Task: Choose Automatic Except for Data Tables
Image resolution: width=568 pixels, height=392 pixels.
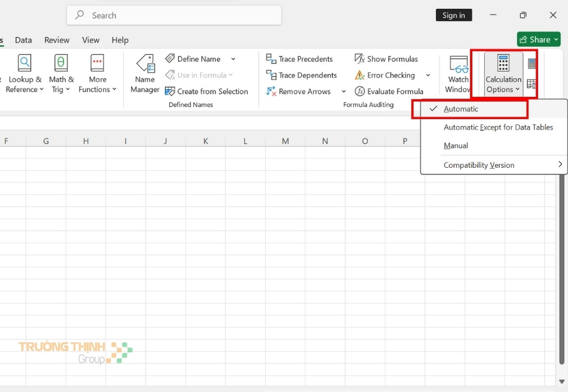Action: pos(498,127)
